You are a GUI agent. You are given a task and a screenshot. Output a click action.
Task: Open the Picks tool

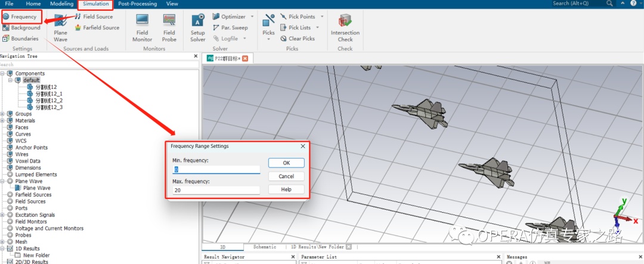pyautogui.click(x=268, y=24)
